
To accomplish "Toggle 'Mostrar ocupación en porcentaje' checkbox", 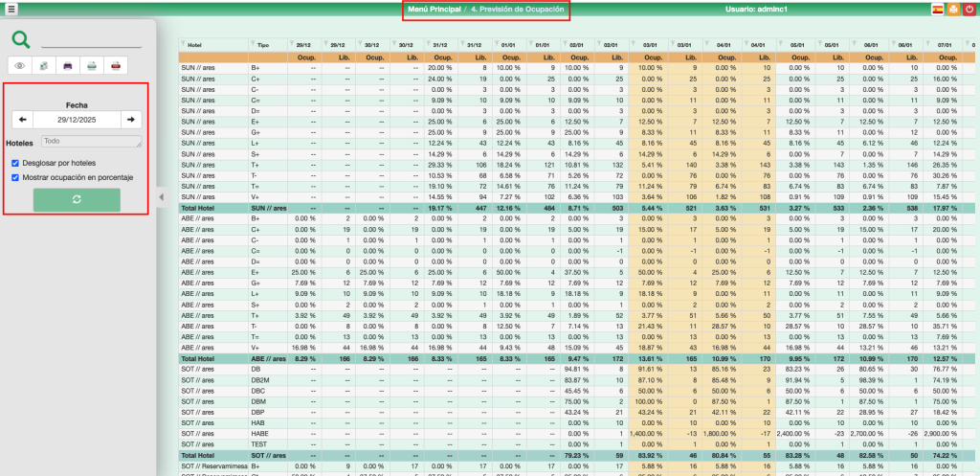I will [x=14, y=177].
